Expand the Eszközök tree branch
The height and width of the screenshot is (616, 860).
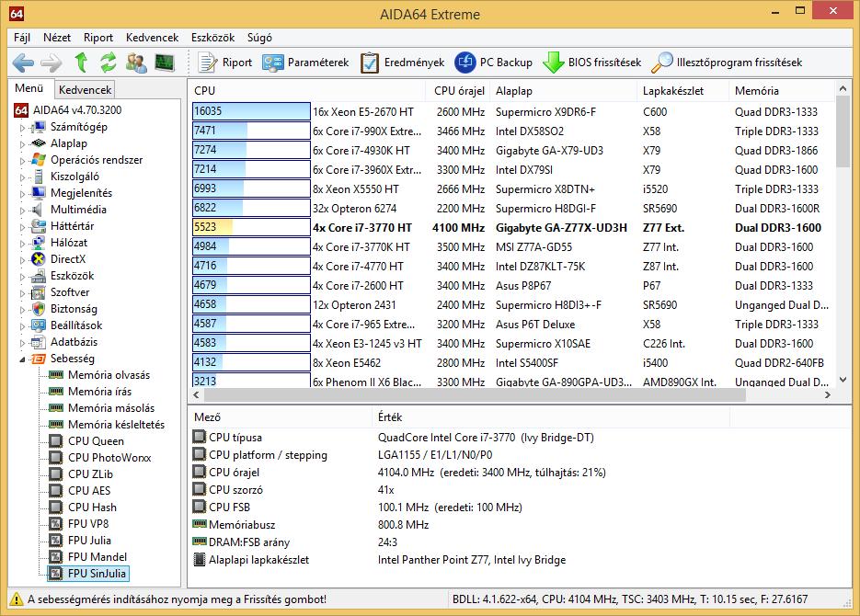(22, 277)
